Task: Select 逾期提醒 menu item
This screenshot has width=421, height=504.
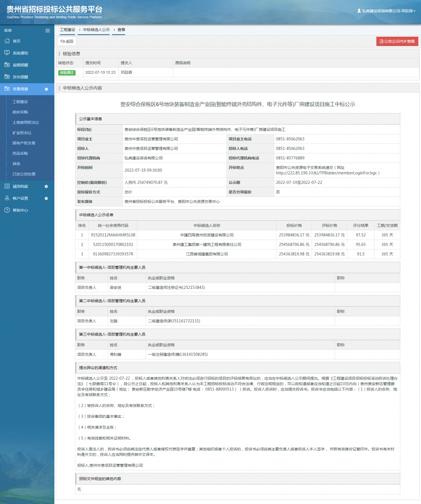Action: pos(20,65)
